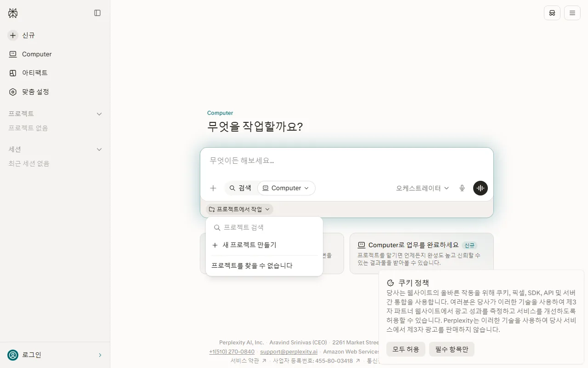
Task: Start voice mode with waveform button
Action: 481,188
